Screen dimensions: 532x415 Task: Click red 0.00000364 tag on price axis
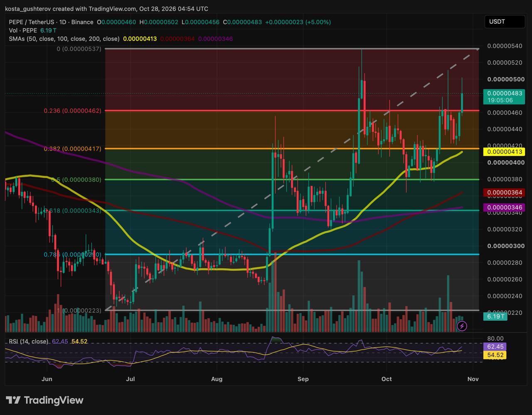click(x=505, y=193)
